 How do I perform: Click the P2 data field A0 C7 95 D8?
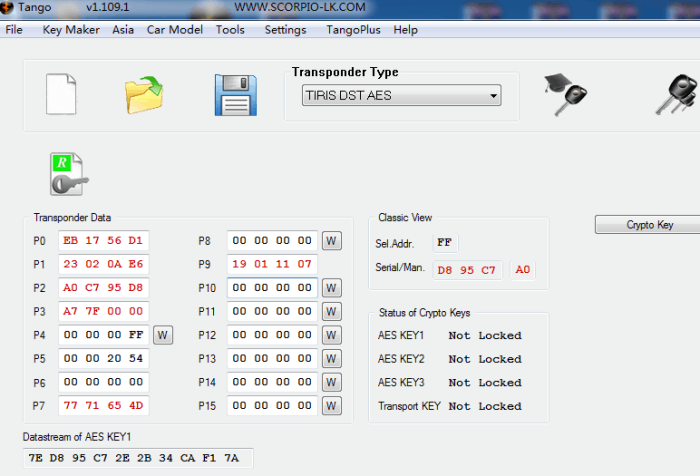pos(104,288)
